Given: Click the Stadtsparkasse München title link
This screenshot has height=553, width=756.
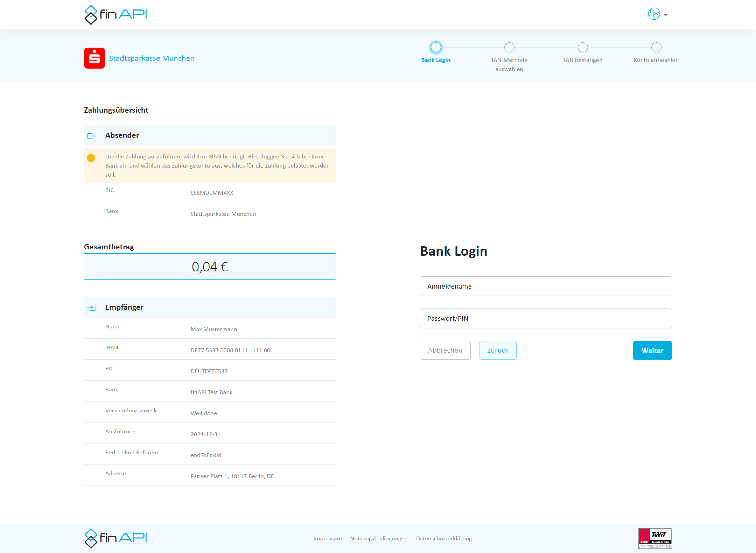Looking at the screenshot, I should [151, 58].
